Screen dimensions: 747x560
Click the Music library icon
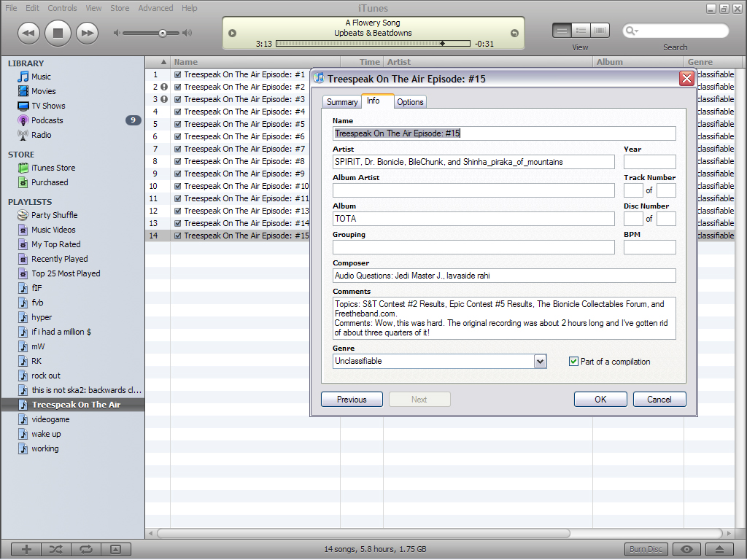point(23,77)
